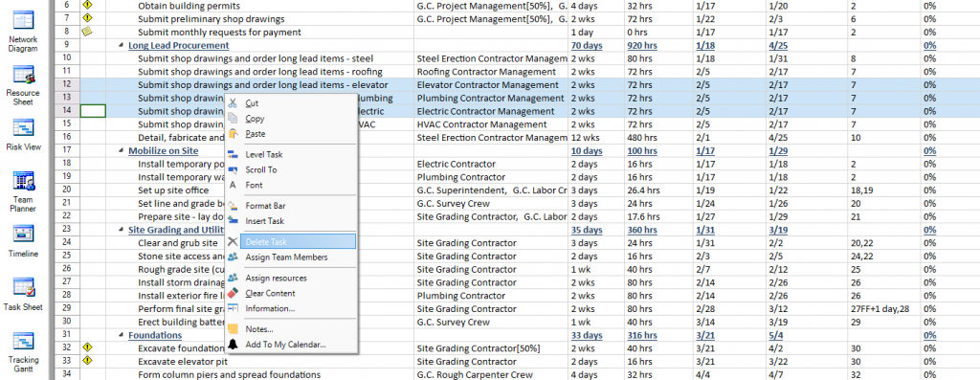Image resolution: width=980 pixels, height=380 pixels.
Task: Click the note indicator on row 8
Action: (x=87, y=32)
